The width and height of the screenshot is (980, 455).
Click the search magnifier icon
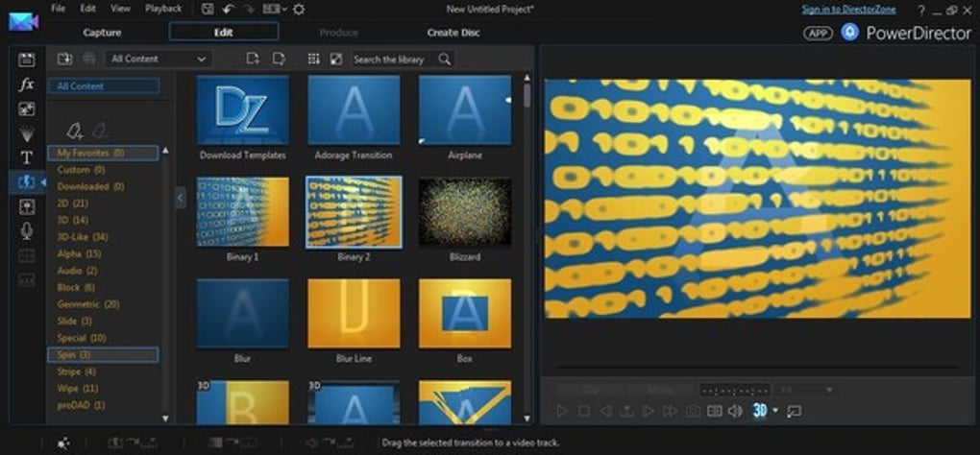pos(445,59)
